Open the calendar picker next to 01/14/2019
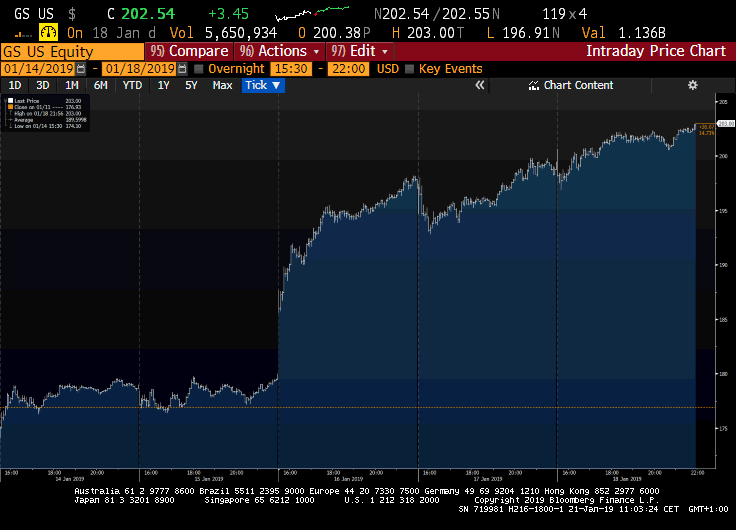736x530 pixels. (81, 69)
